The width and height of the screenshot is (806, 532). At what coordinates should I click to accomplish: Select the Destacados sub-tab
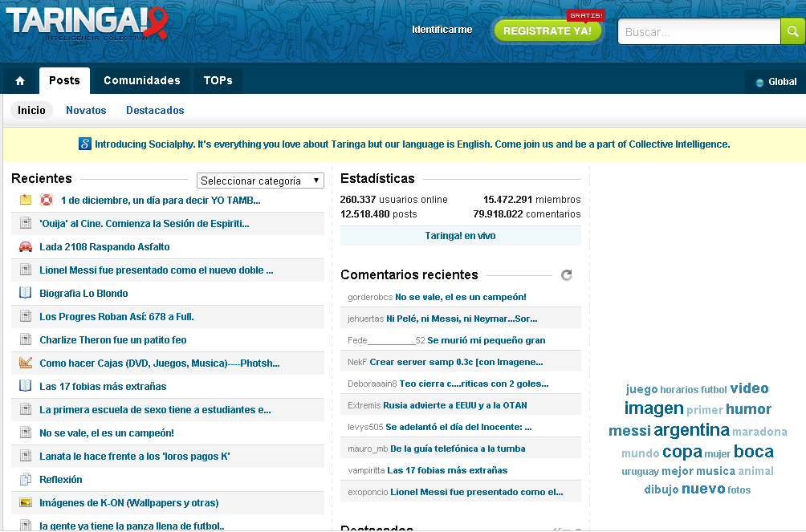tap(155, 111)
